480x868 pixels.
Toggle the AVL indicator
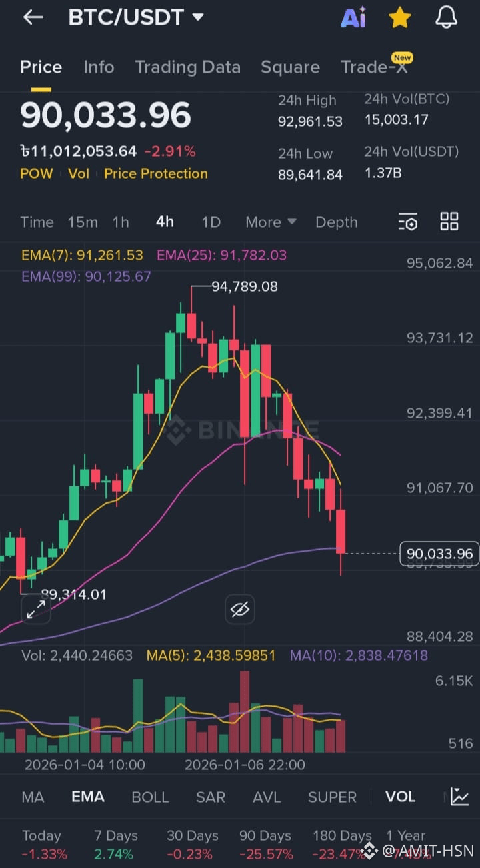tap(267, 797)
